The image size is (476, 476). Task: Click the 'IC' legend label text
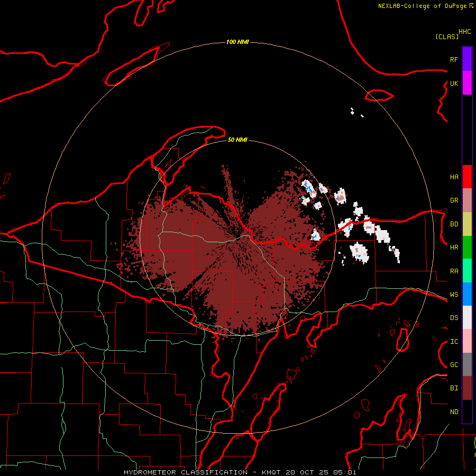point(454,342)
